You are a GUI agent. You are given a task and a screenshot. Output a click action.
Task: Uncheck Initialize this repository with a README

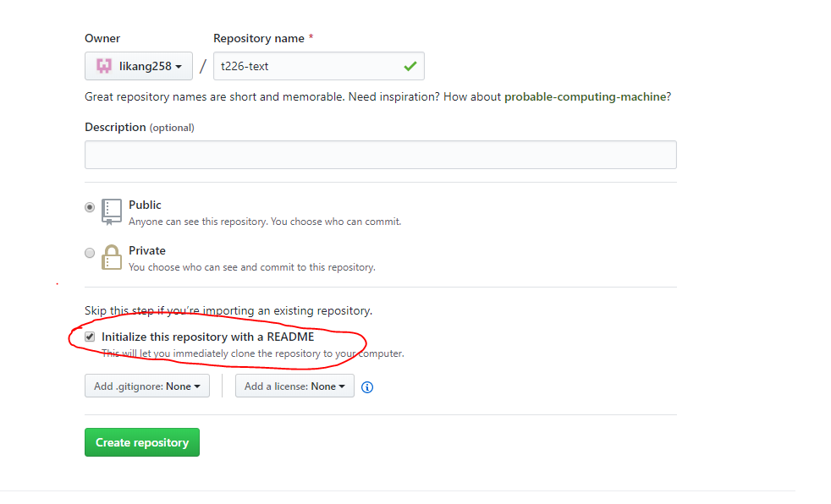(x=90, y=337)
